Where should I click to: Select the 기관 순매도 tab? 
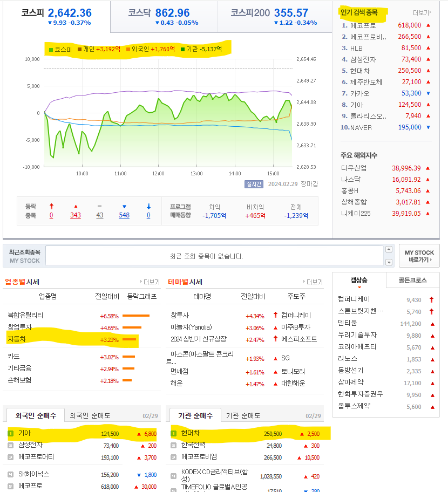tap(243, 415)
